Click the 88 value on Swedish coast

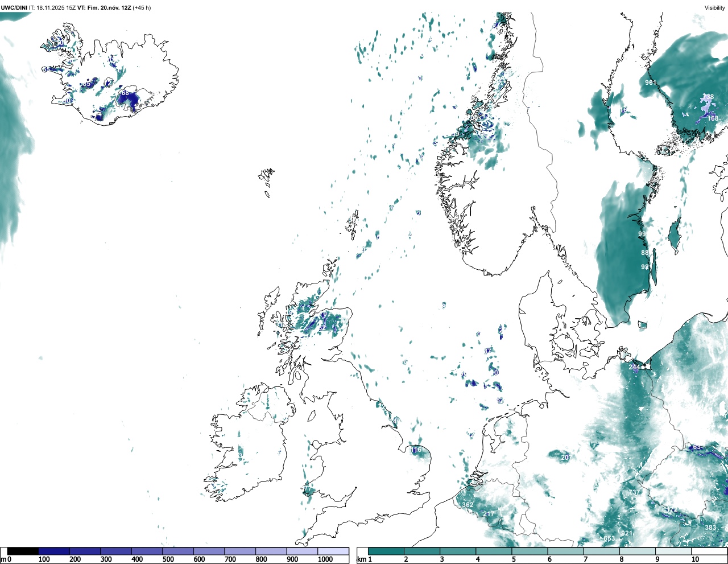pyautogui.click(x=644, y=253)
